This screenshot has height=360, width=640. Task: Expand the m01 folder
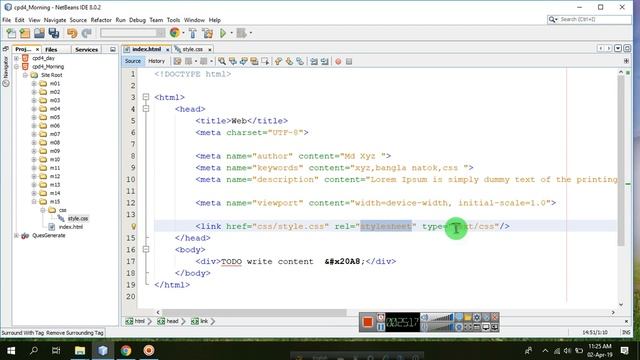pos(34,83)
